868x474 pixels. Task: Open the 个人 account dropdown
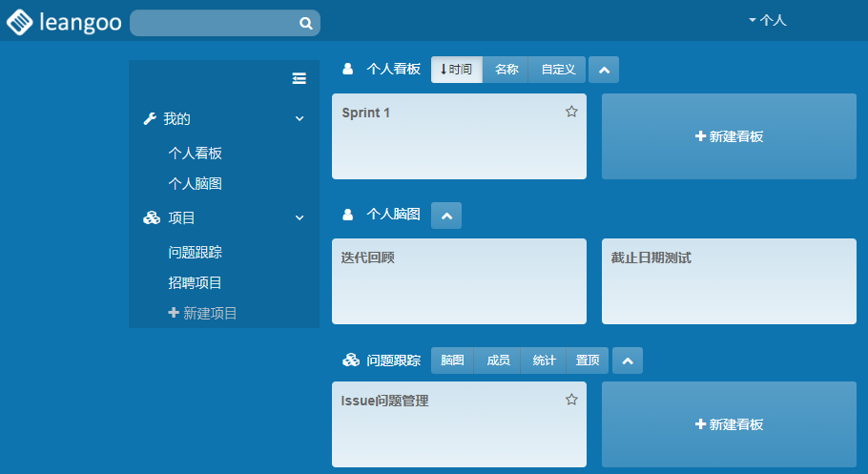(768, 20)
